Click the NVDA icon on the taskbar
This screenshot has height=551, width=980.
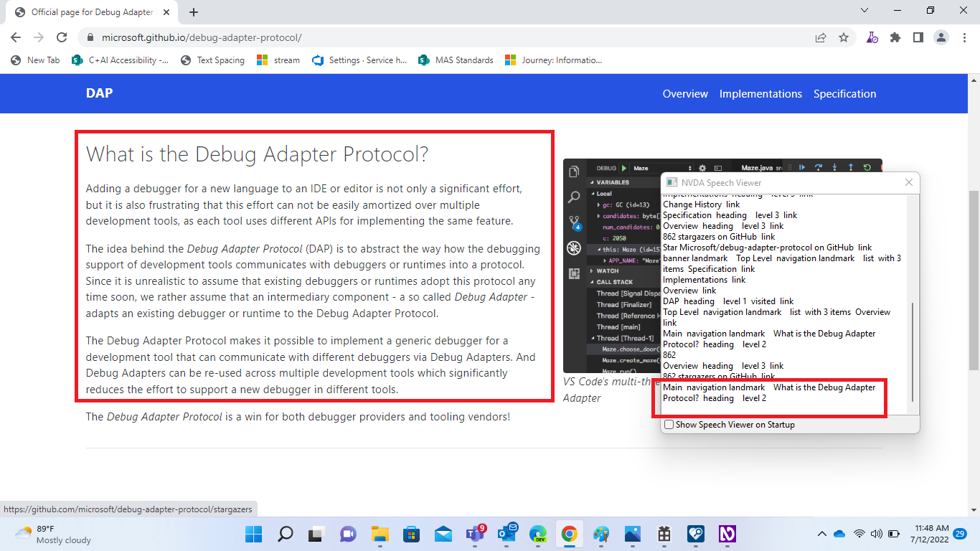tap(727, 534)
